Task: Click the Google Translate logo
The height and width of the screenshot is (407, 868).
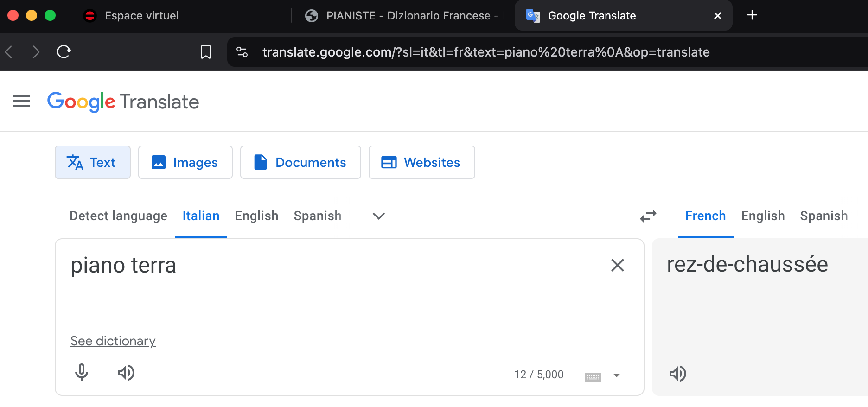Action: pyautogui.click(x=123, y=102)
